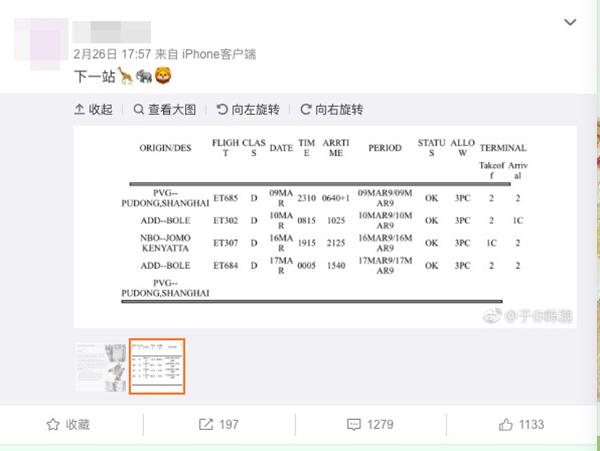Click flight number ET684 in the itinerary
Image resolution: width=600 pixels, height=451 pixels.
pos(225,265)
